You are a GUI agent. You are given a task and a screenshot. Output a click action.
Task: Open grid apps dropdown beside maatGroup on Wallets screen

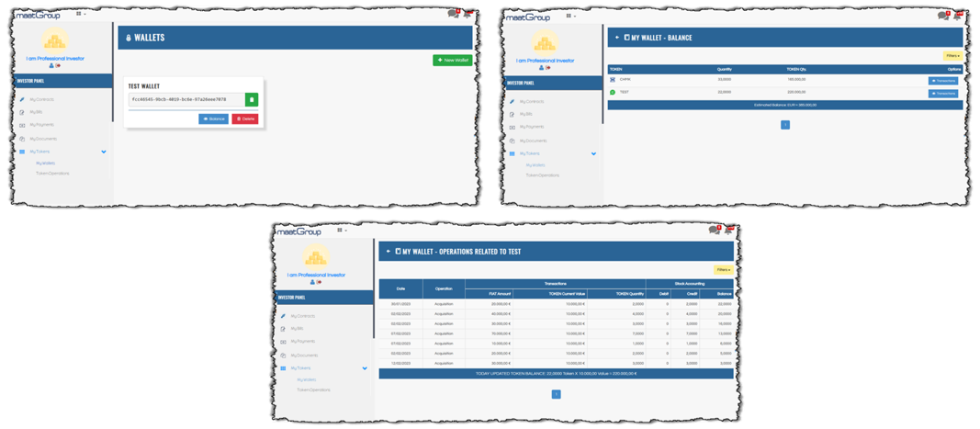point(80,15)
